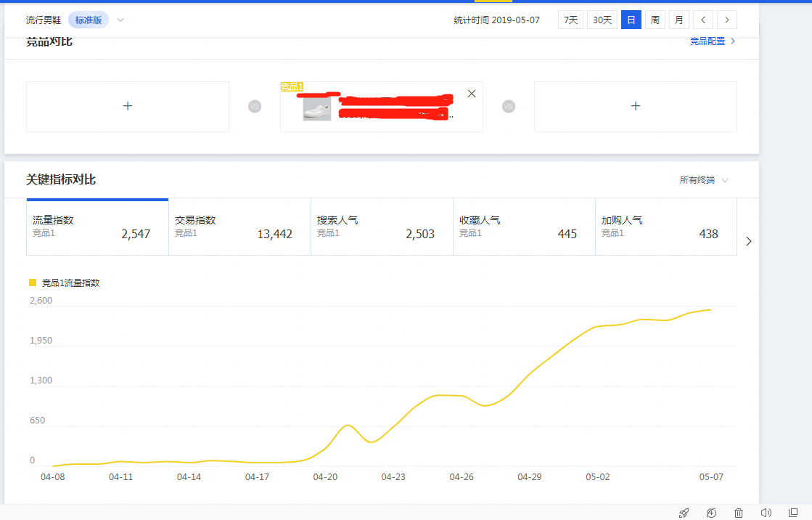Click the 30天 time range button
Screen dimensions: 812x520
click(604, 20)
